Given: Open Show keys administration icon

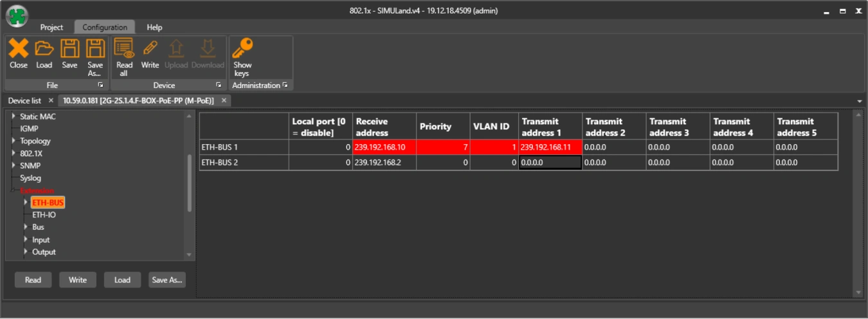Looking at the screenshot, I should coord(242,49).
